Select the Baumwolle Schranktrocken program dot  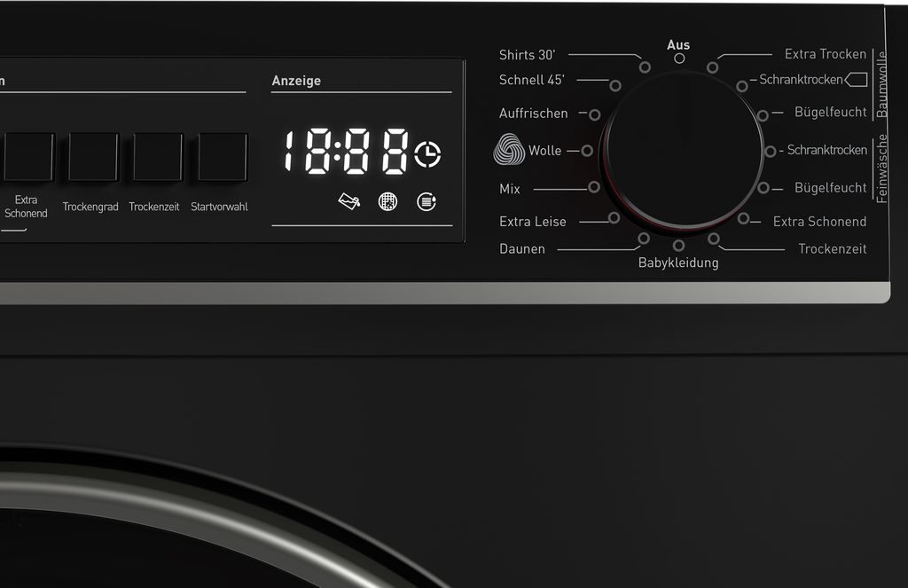[x=742, y=86]
